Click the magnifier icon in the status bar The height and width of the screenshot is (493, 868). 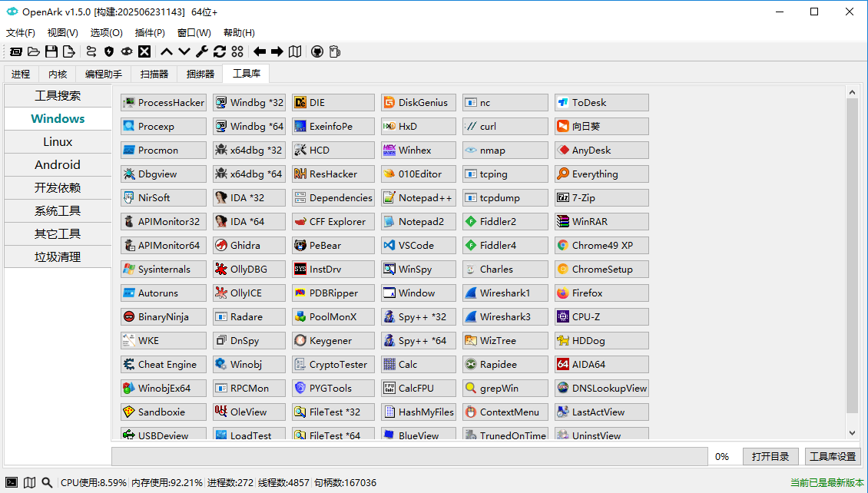pyautogui.click(x=47, y=482)
